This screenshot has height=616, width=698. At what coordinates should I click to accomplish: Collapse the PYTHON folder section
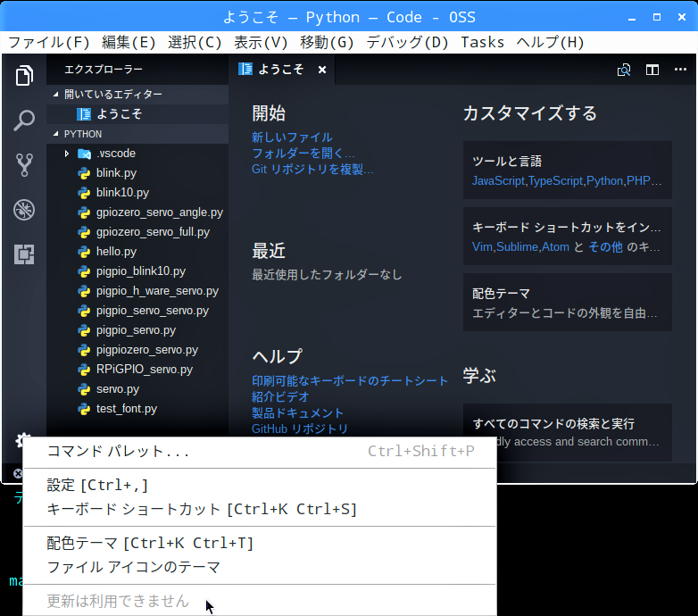click(x=55, y=134)
